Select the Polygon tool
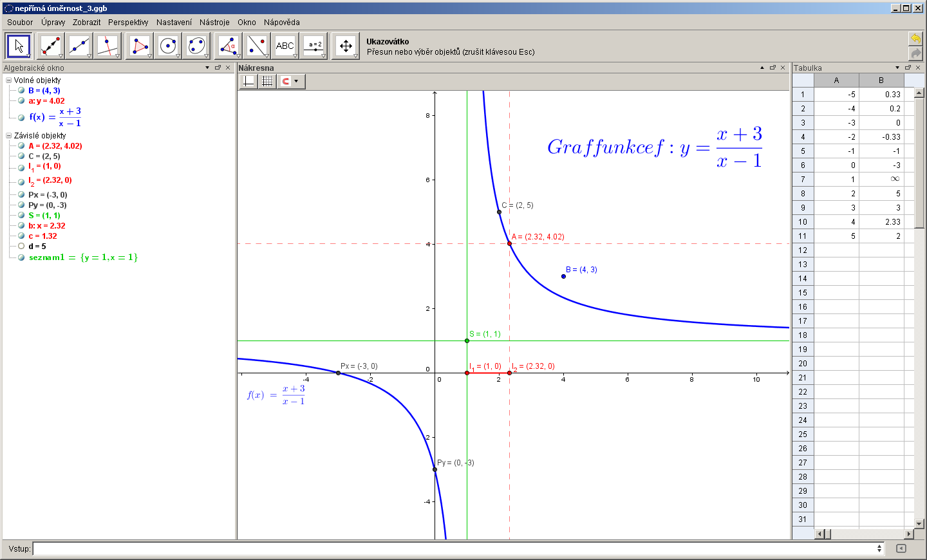The image size is (927, 560). [139, 46]
